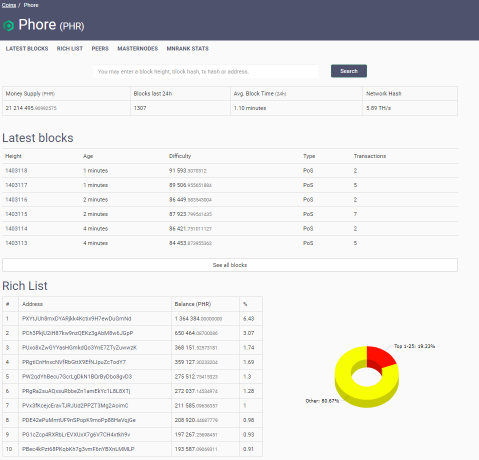479x460 pixels.
Task: Click the Type column header
Action: [309, 156]
